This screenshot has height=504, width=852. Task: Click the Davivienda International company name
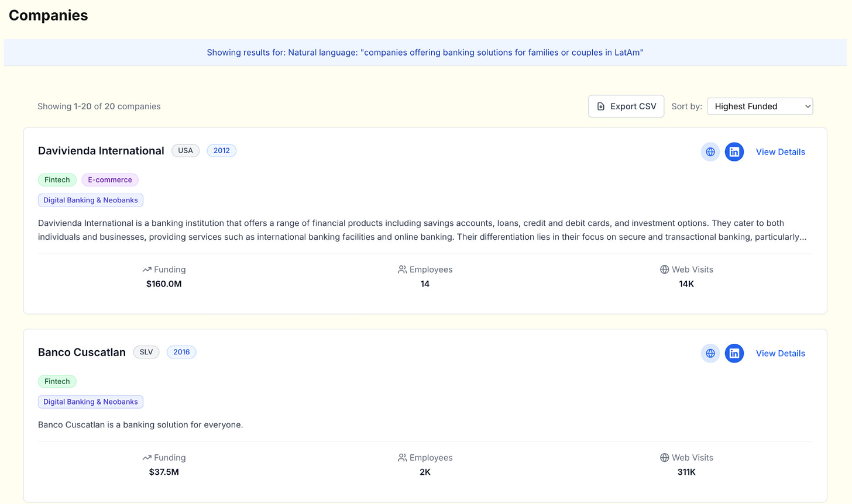pos(101,151)
